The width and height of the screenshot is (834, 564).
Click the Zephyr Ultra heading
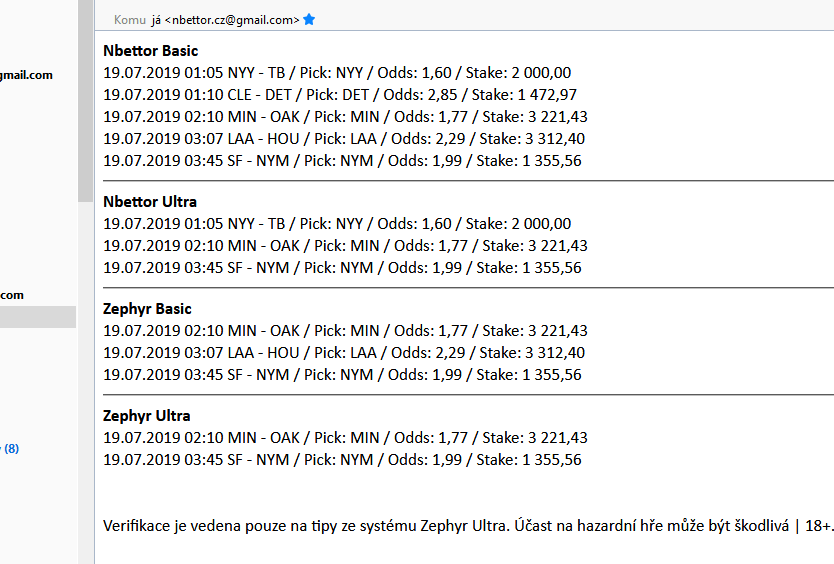[x=147, y=416]
